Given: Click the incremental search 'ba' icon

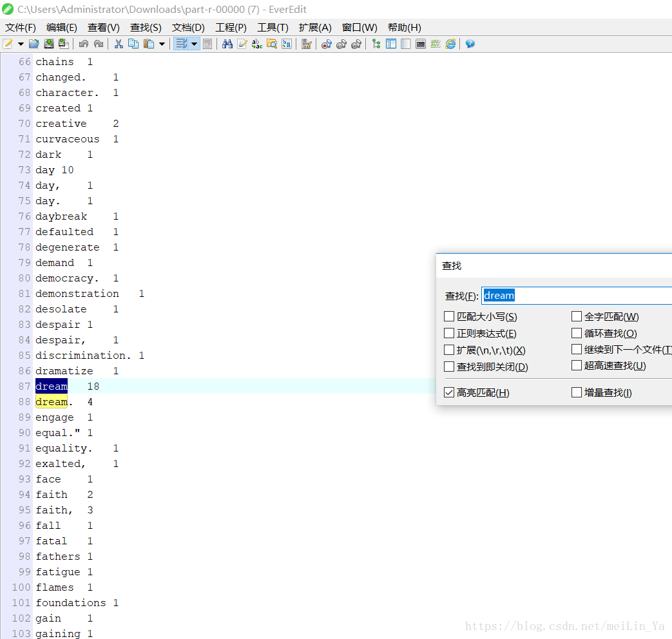Looking at the screenshot, I should [287, 44].
